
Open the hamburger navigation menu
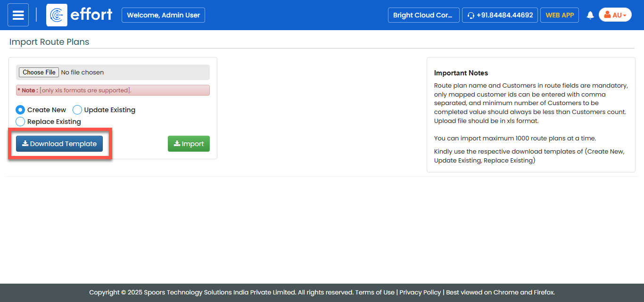(18, 15)
